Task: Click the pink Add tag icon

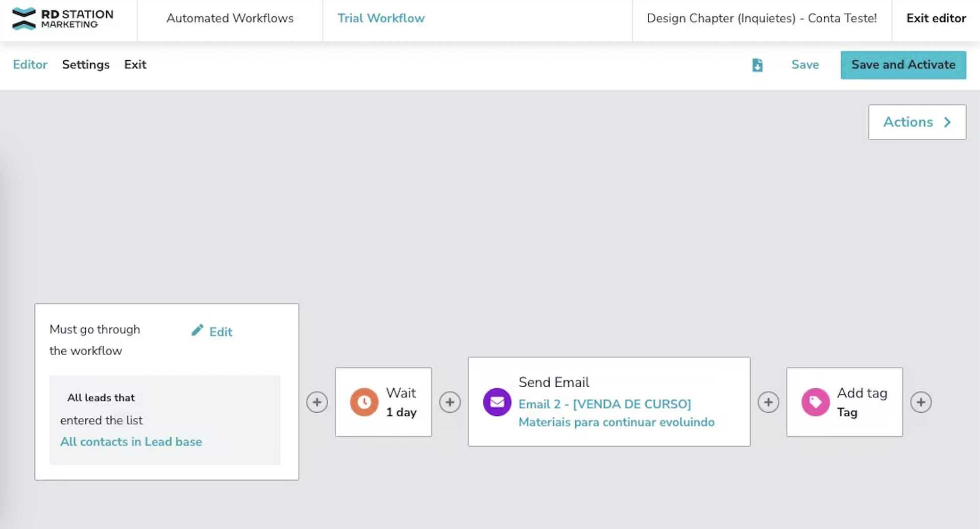Action: tap(815, 402)
